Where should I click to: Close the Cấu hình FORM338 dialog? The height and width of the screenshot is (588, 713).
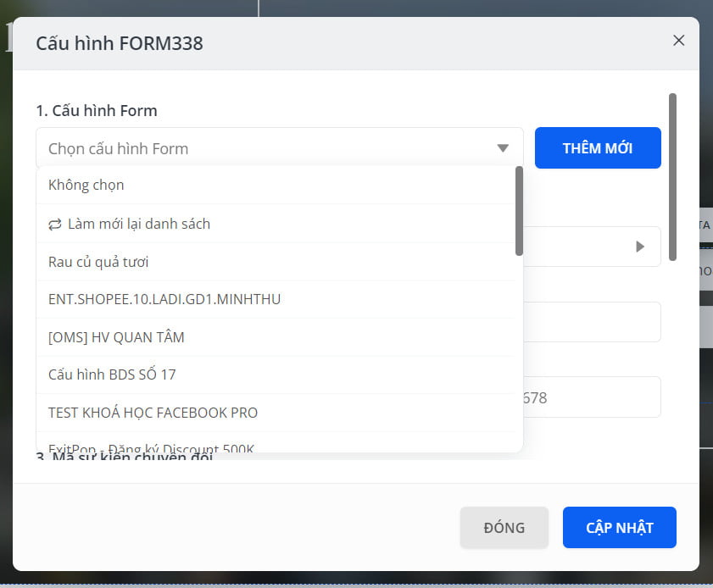pos(678,41)
